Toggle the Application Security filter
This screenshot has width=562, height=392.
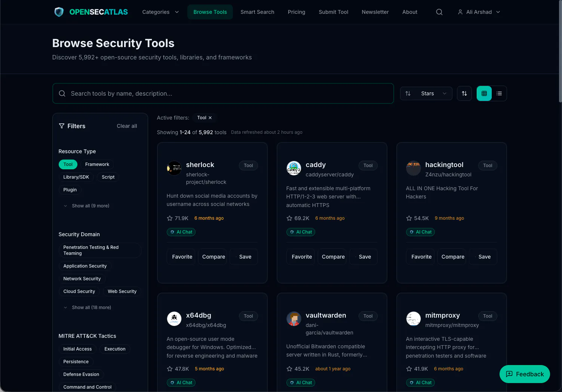[85, 266]
